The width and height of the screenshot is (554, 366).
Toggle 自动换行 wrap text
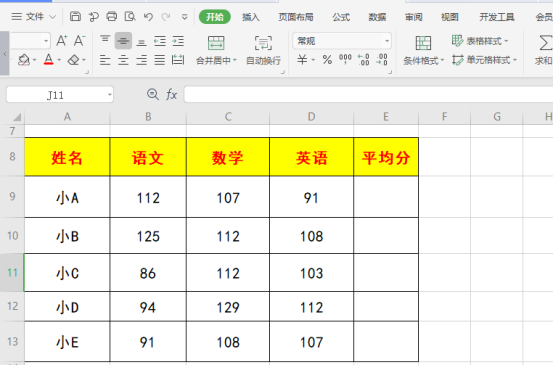(x=263, y=51)
